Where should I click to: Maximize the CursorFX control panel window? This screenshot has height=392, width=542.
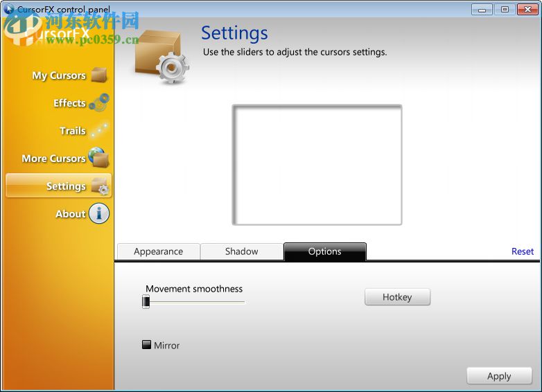click(505, 9)
